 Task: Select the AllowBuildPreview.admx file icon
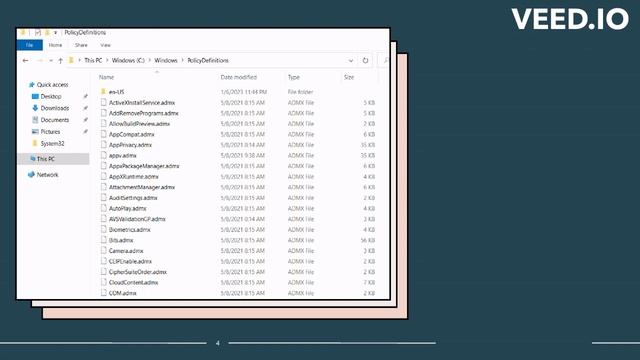click(x=104, y=124)
